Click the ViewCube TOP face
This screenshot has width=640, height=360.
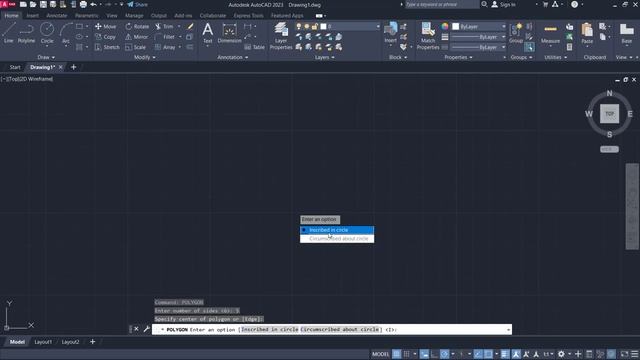tap(609, 114)
